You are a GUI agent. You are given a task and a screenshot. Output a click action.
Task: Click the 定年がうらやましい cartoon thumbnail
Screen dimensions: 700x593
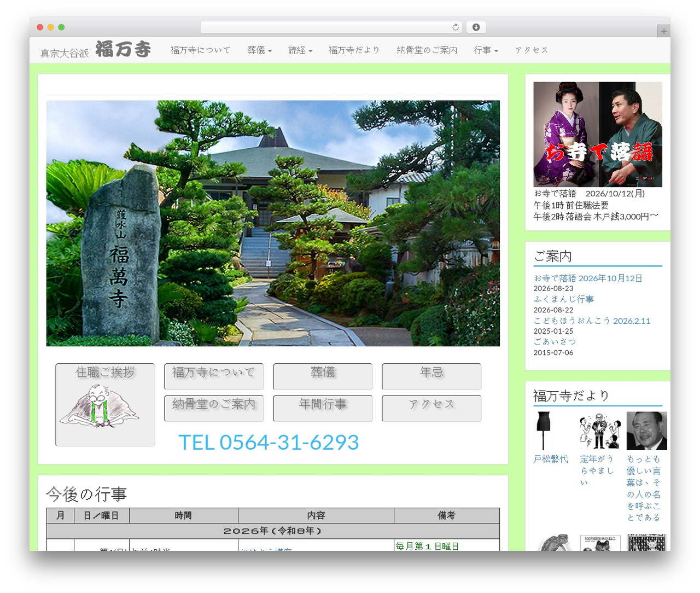pos(600,431)
